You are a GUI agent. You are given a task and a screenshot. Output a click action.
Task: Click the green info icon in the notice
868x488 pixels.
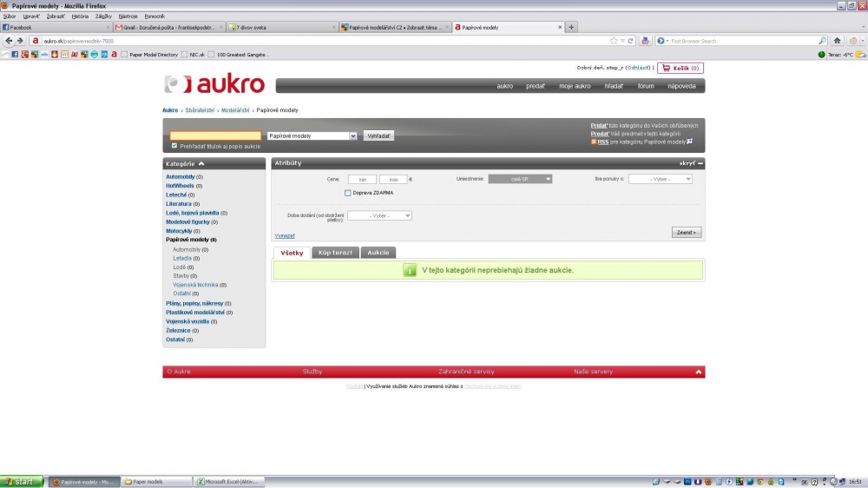409,270
